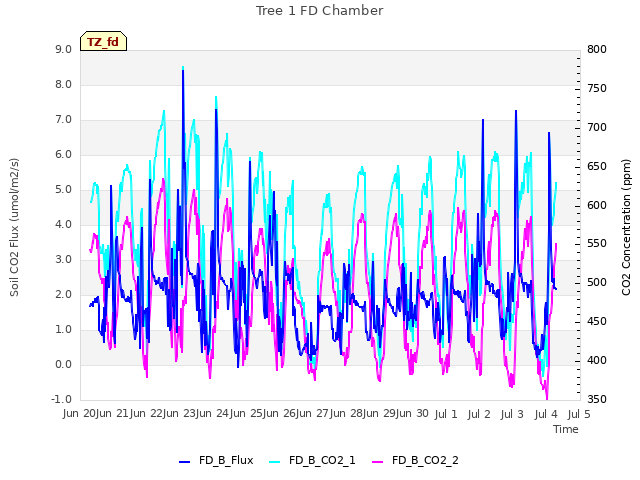Click the FD_B_Flux legend entry
This screenshot has height=480, width=640.
coord(216,460)
